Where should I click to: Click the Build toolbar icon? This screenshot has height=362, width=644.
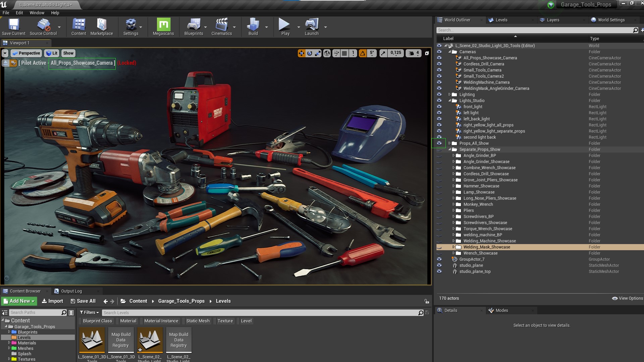pyautogui.click(x=253, y=27)
